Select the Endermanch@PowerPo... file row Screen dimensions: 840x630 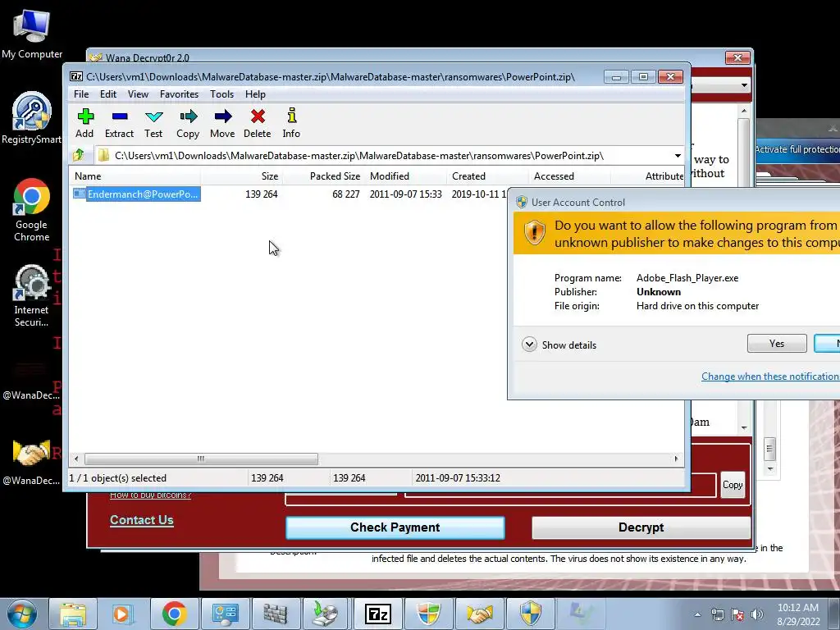pyautogui.click(x=137, y=194)
